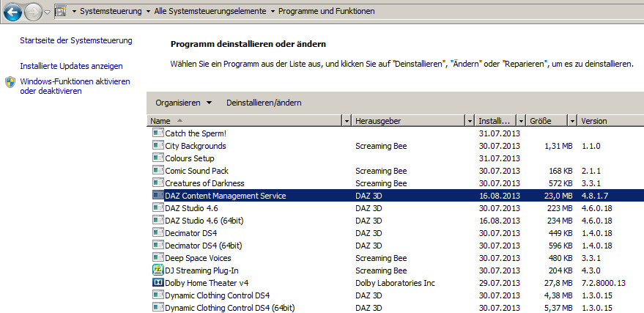The image size is (644, 313).
Task: Click Systemsteuerung breadcrumb in address bar
Action: point(109,12)
